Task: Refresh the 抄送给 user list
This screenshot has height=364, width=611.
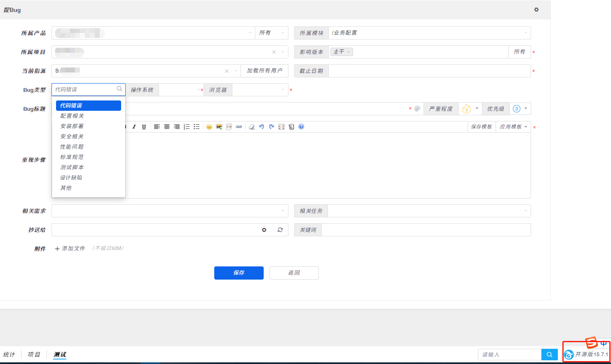Action: pyautogui.click(x=280, y=230)
